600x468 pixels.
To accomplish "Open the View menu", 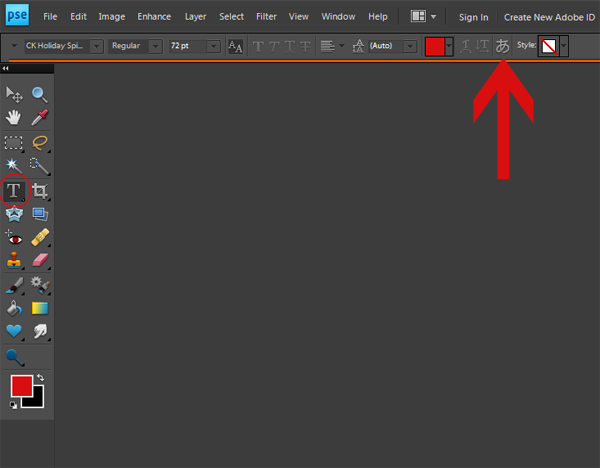I will (x=298, y=17).
